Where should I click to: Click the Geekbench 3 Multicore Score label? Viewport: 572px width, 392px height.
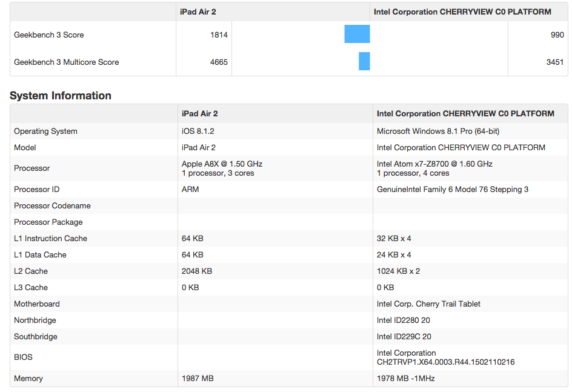click(67, 62)
